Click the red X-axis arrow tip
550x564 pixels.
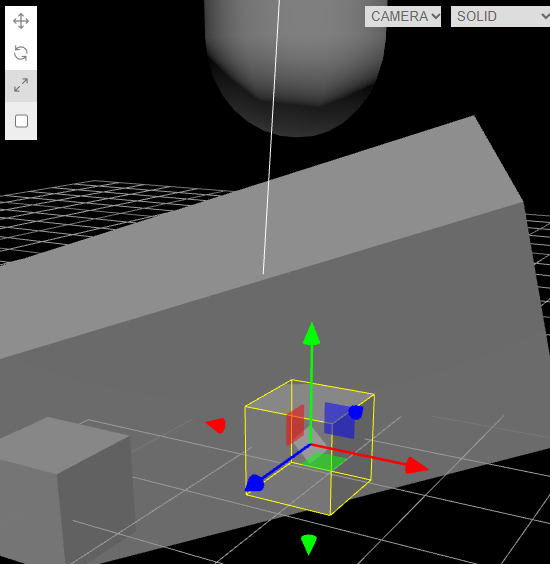point(416,465)
